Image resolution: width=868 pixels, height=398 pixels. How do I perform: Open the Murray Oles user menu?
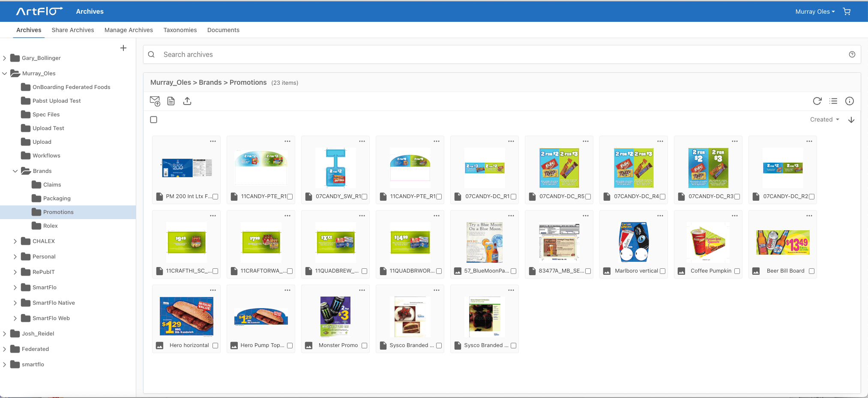point(815,12)
